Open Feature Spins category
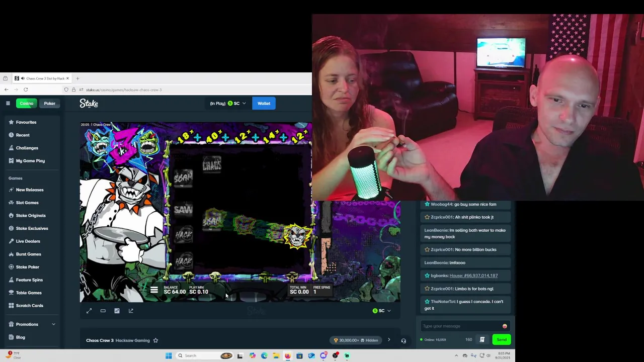 (x=29, y=280)
